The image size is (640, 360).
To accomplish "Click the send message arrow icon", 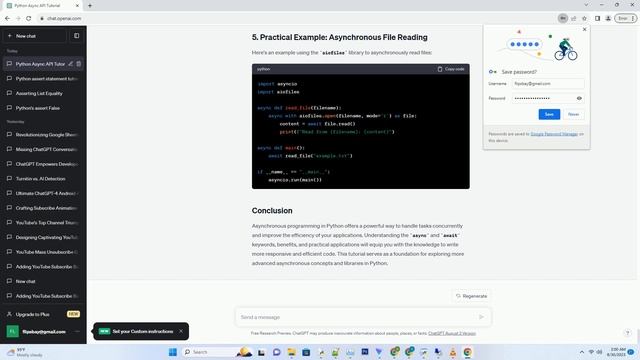I will click(x=481, y=317).
